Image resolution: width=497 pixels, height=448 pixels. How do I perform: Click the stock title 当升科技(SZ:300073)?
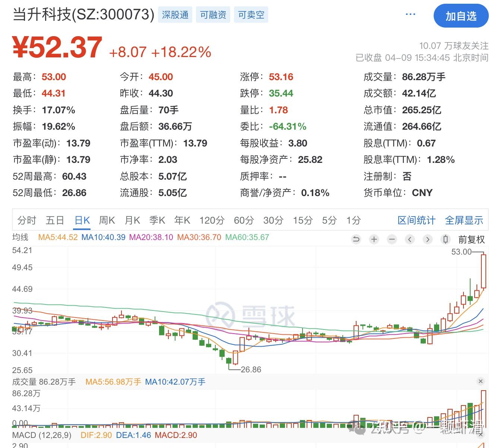pos(83,15)
